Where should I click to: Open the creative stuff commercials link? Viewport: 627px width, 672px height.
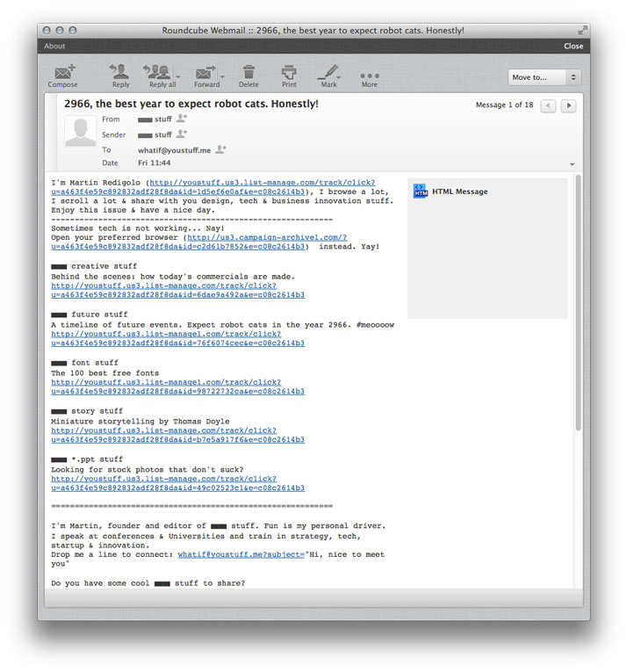[x=178, y=290]
